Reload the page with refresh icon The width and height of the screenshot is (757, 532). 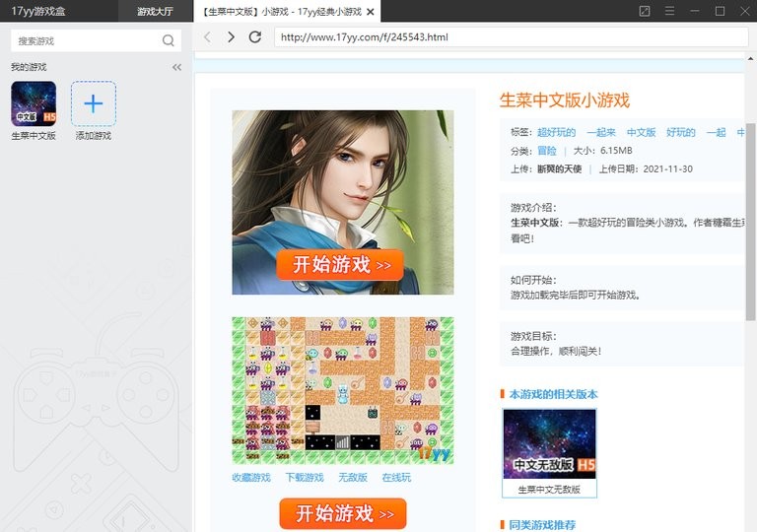coord(255,36)
